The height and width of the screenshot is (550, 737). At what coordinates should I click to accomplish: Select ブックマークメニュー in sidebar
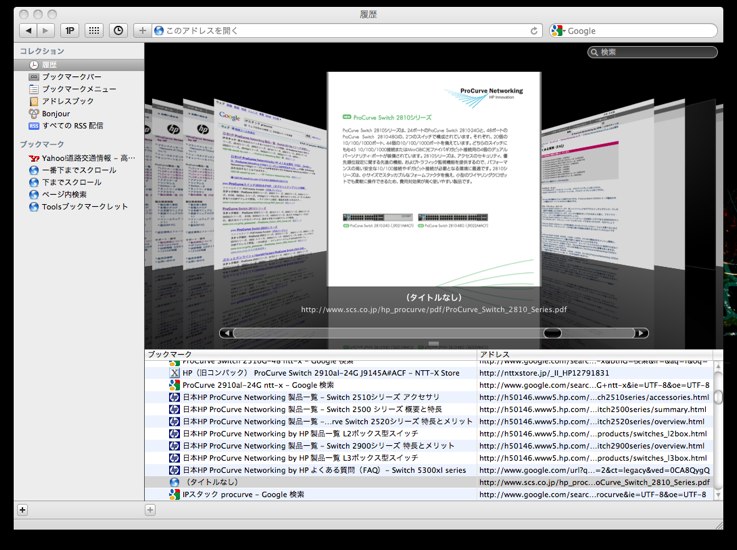pos(79,89)
